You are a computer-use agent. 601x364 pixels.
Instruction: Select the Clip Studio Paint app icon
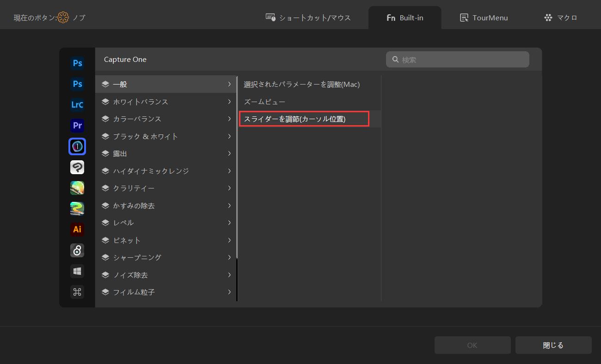tap(77, 167)
